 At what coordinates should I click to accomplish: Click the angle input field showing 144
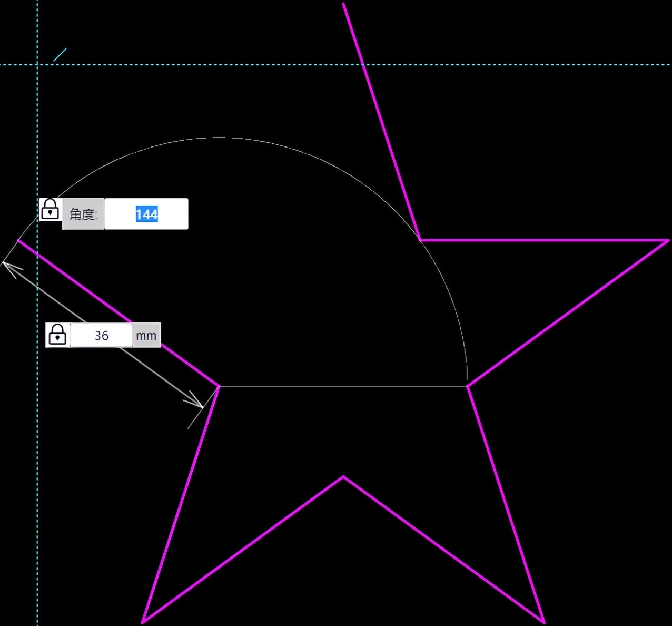tap(146, 214)
